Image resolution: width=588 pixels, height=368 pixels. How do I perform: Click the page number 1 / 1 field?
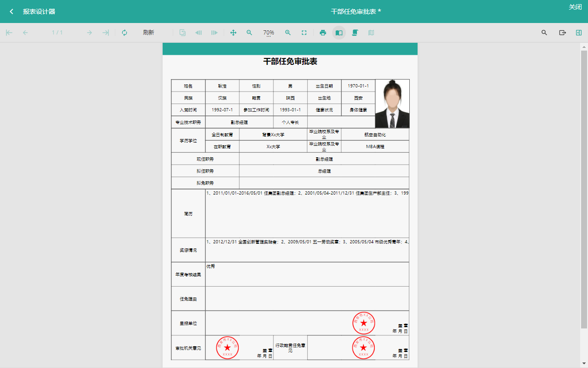pyautogui.click(x=57, y=33)
